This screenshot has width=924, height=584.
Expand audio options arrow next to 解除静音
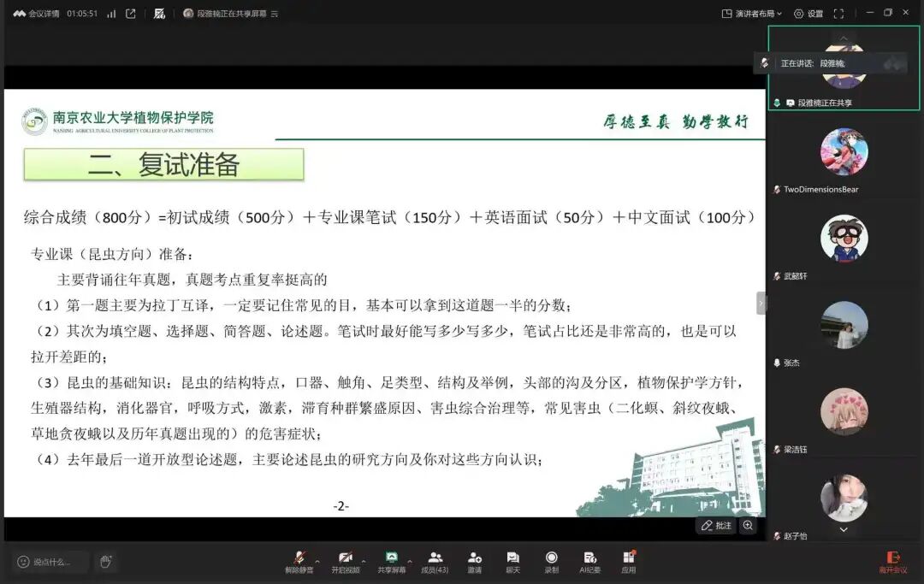(317, 561)
